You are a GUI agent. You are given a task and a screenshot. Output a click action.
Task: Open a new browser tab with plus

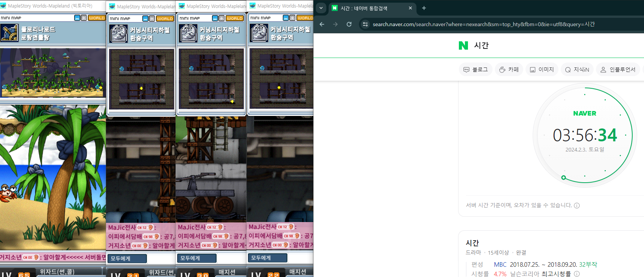coord(424,8)
